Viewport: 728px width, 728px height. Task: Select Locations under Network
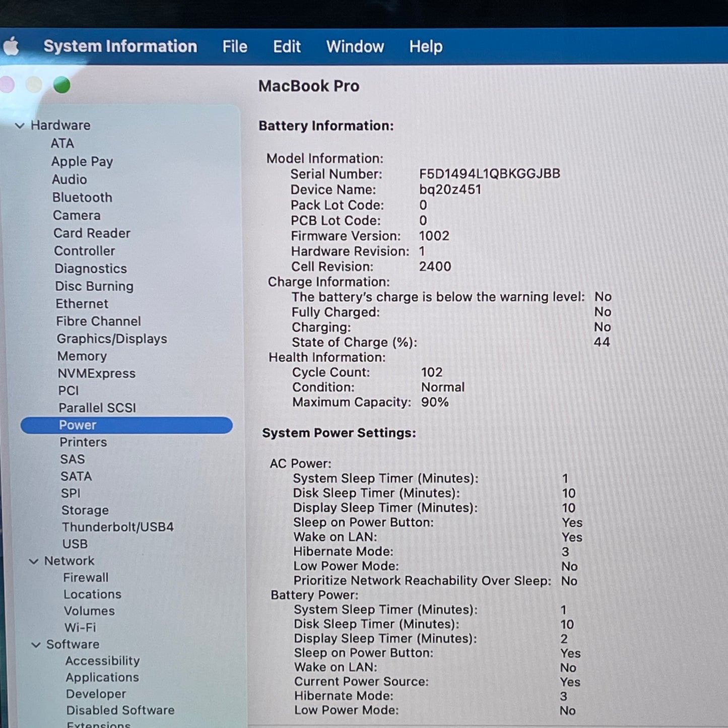(92, 594)
